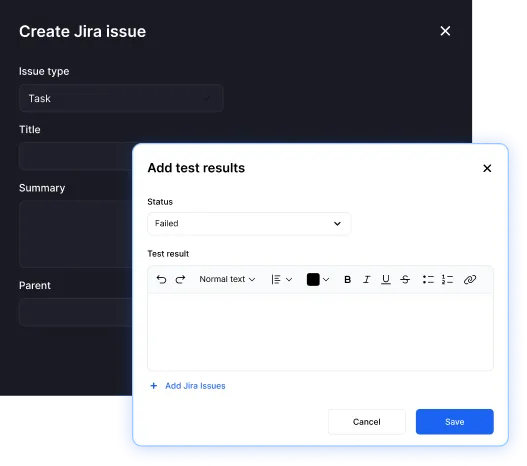Close the Create Jira issue panel

click(x=445, y=31)
